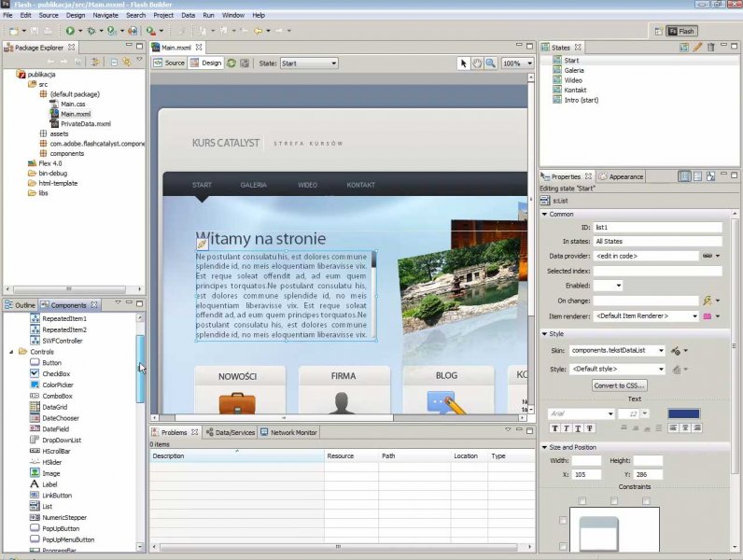
Task: Click the Zoom magnifier tool
Action: pos(490,63)
